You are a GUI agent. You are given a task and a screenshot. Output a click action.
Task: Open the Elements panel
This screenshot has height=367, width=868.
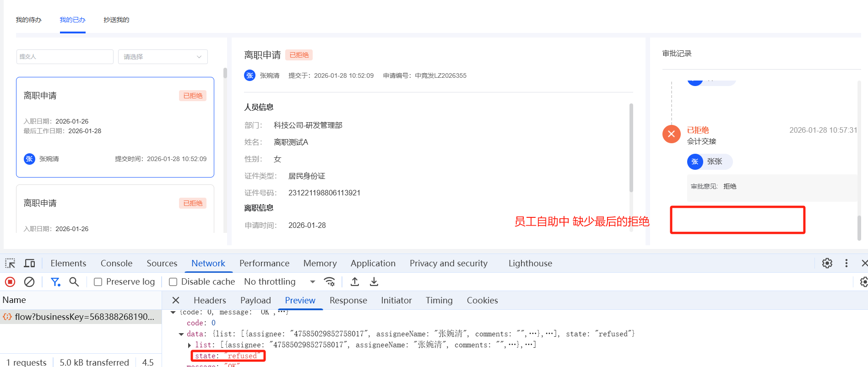click(x=68, y=263)
